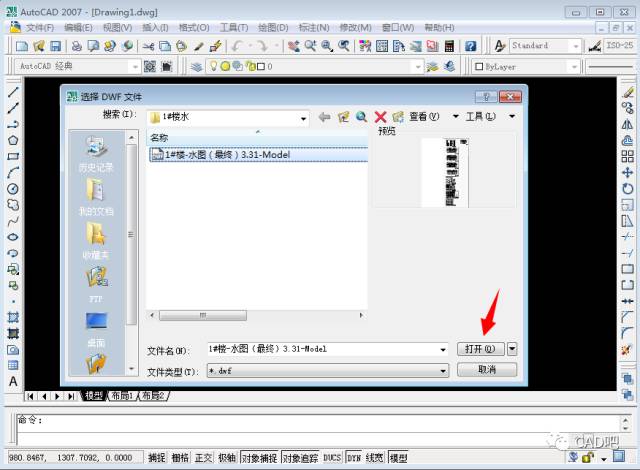Toggle the DYN dynamic input button
The height and width of the screenshot is (470, 640).
[x=354, y=458]
